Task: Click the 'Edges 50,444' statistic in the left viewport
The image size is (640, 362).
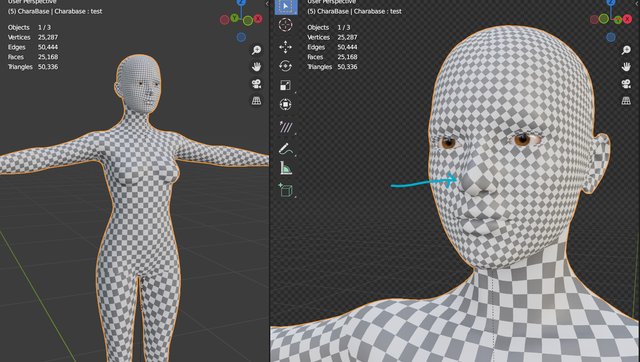Action: point(33,47)
